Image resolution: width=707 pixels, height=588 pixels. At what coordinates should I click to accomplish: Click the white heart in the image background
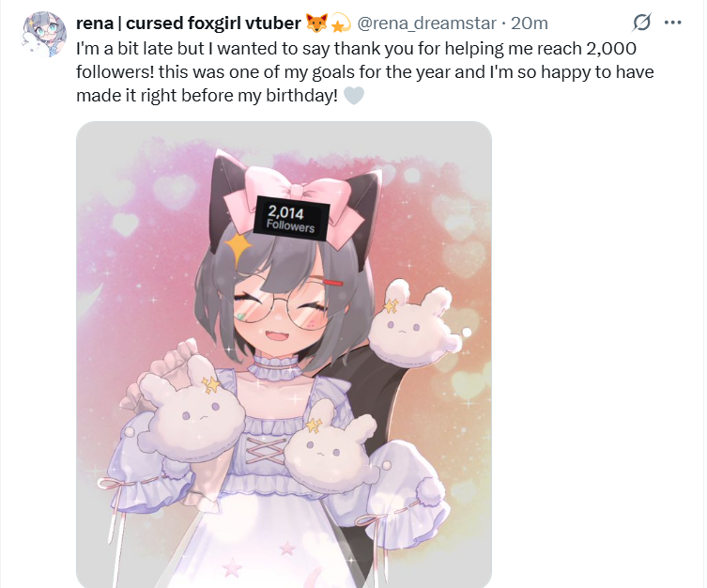point(125,224)
